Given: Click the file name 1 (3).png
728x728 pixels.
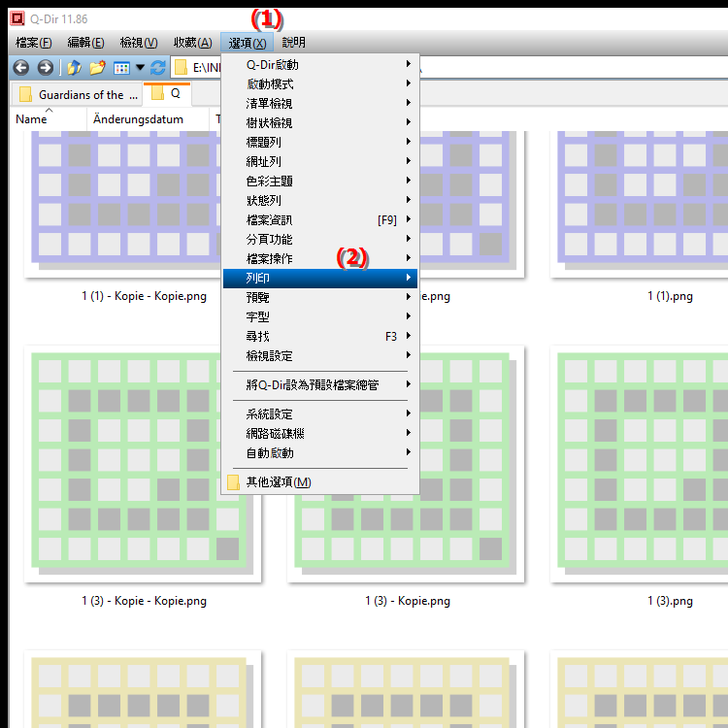Looking at the screenshot, I should tap(670, 601).
